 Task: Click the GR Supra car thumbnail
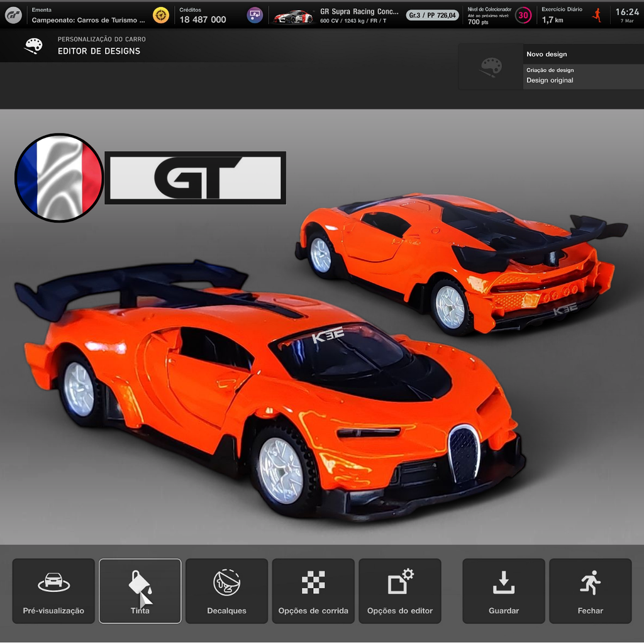293,16
